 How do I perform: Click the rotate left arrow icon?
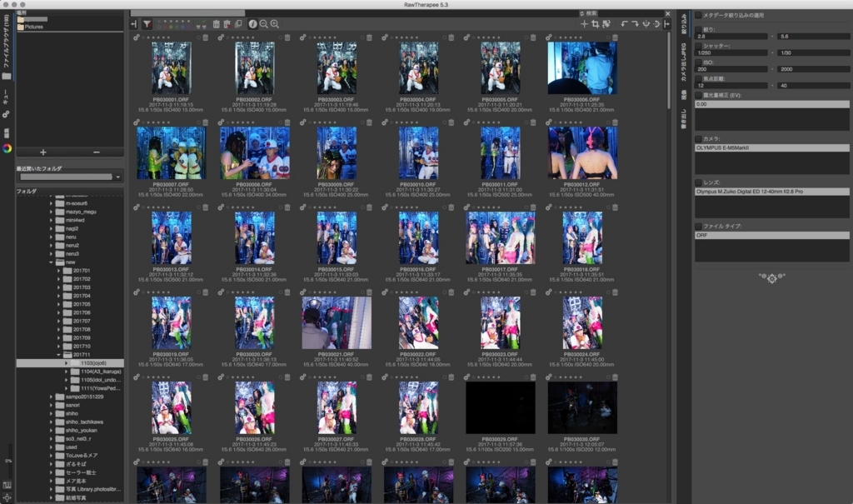coord(625,24)
